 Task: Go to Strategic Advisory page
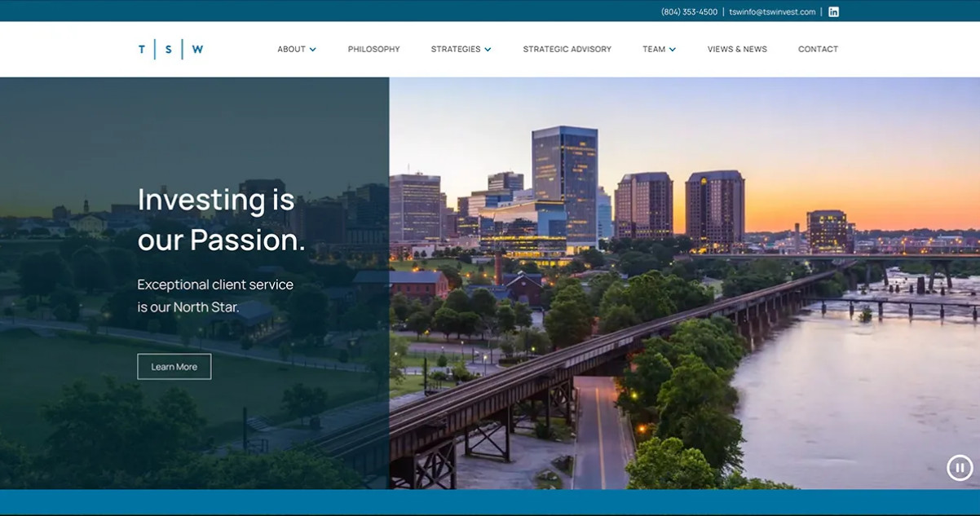567,49
